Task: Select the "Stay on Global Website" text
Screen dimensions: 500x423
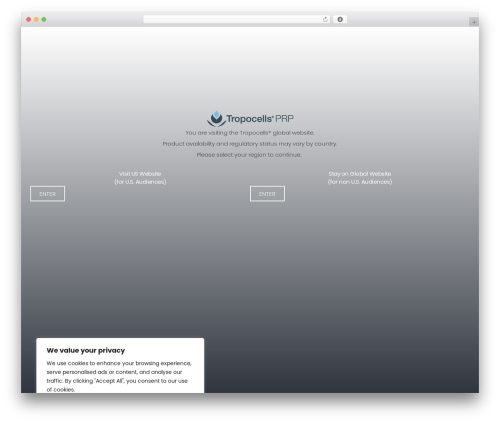Action: click(x=360, y=174)
